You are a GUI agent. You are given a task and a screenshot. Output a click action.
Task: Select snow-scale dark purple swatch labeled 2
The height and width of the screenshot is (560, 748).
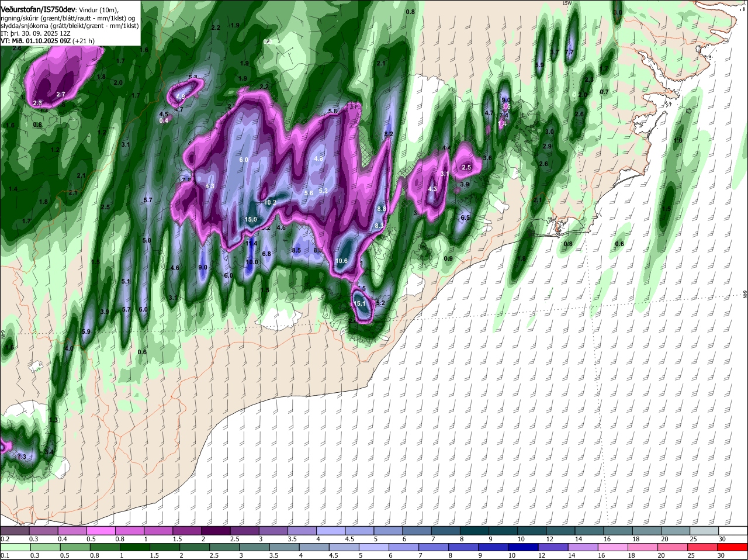(216, 531)
